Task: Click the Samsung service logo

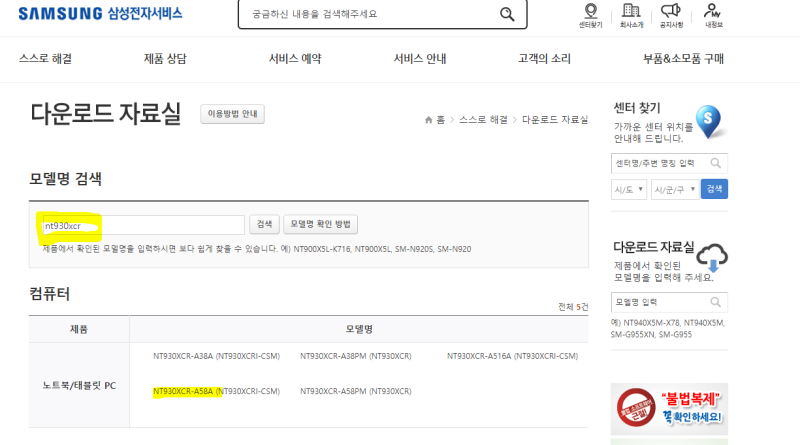Action: (100, 13)
